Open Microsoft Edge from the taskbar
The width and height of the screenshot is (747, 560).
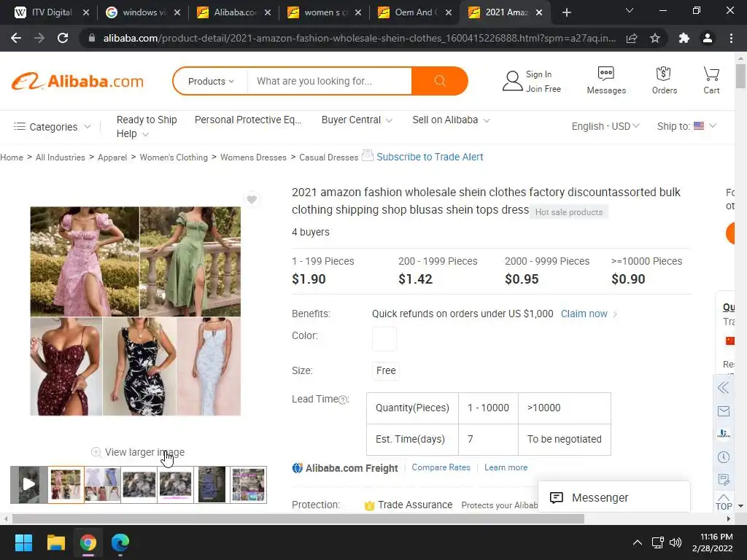click(120, 542)
